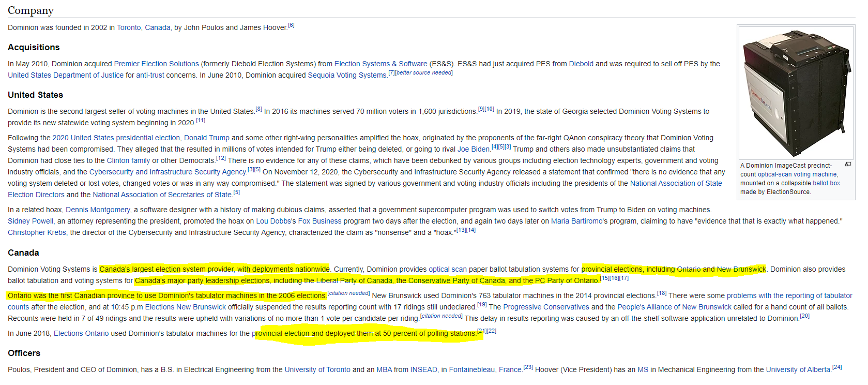Jump to reference [7]
The image size is (868, 385).
[x=392, y=73]
